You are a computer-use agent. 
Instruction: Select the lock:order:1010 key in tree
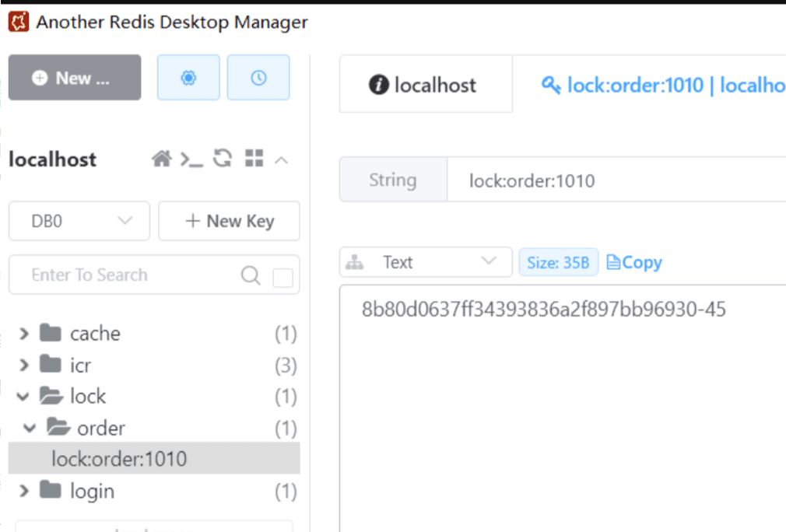point(119,459)
